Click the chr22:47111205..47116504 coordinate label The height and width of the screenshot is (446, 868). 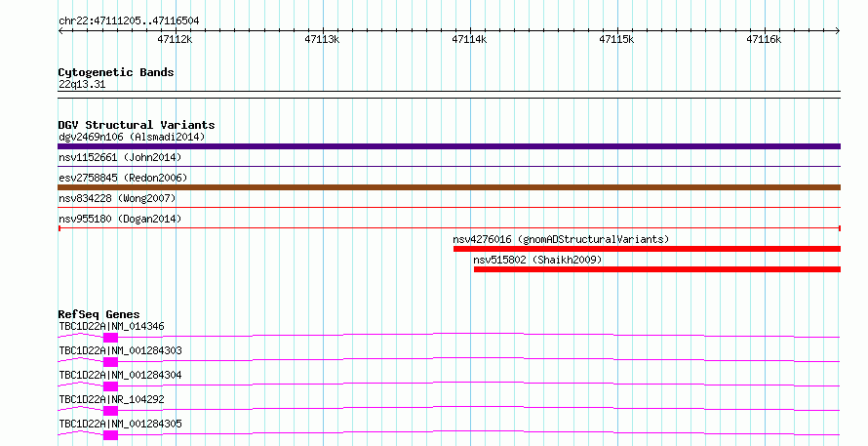129,21
